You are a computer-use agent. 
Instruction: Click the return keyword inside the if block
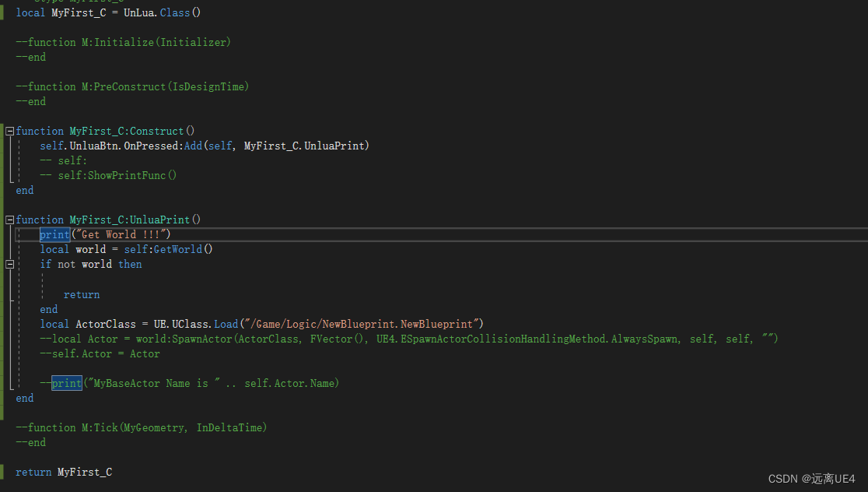point(82,294)
